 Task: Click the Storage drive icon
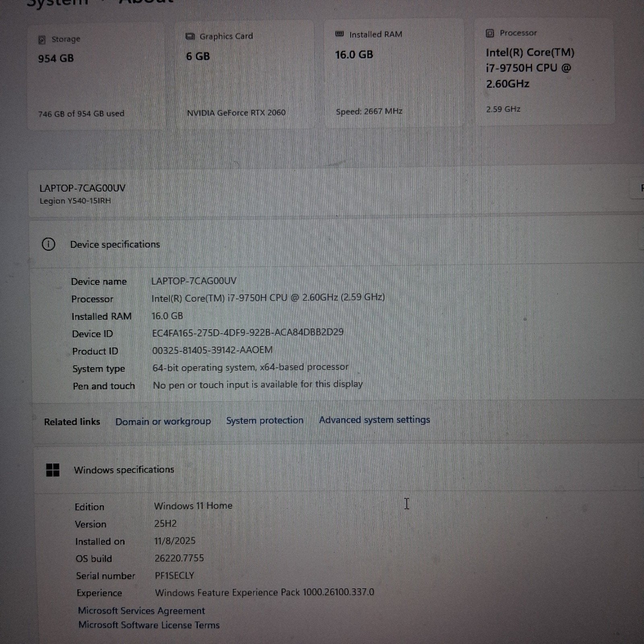[42, 39]
